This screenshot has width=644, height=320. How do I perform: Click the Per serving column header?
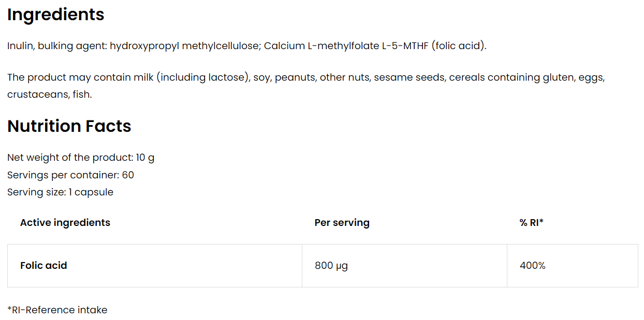[342, 223]
